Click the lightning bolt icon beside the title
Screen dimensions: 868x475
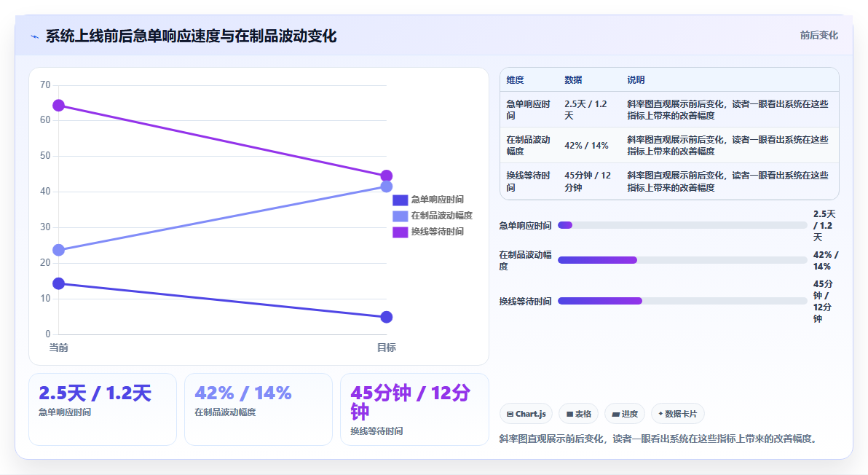34,36
